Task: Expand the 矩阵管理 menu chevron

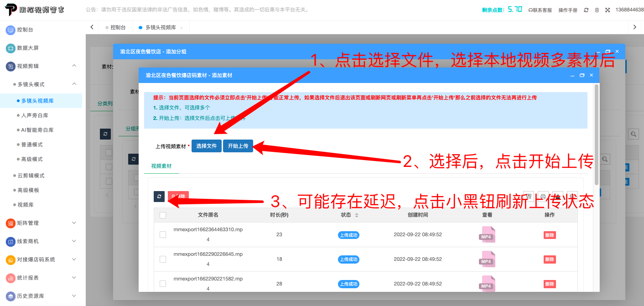Action: tap(74, 223)
